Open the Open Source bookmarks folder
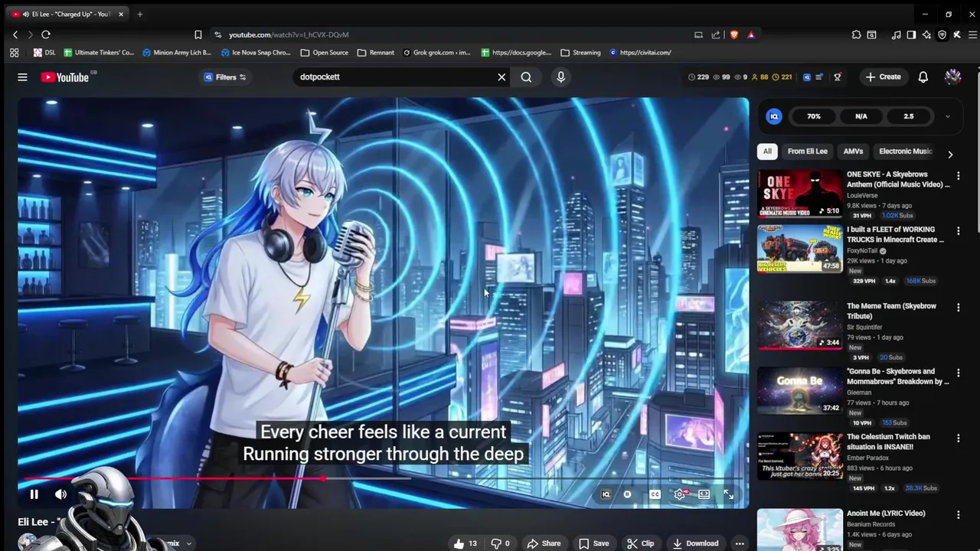 (325, 53)
